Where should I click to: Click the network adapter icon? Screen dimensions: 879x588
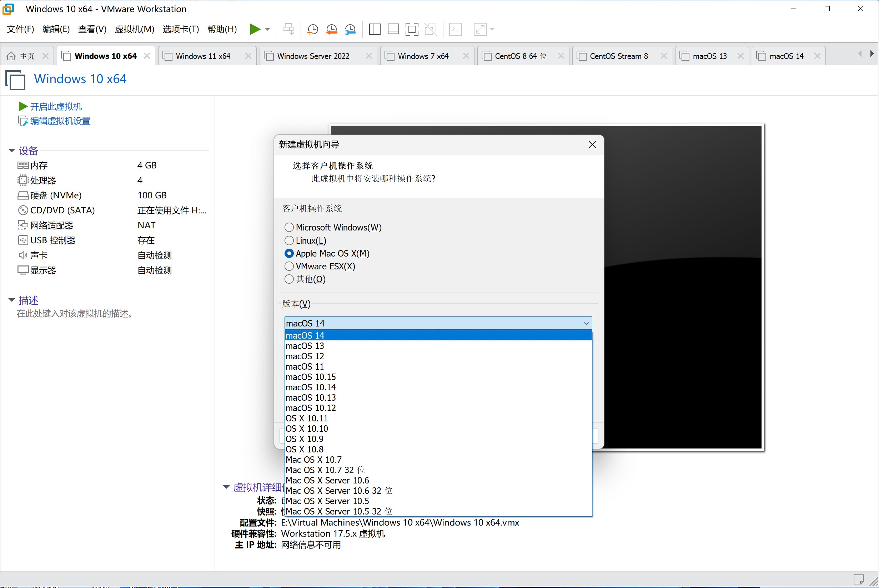[x=23, y=225]
